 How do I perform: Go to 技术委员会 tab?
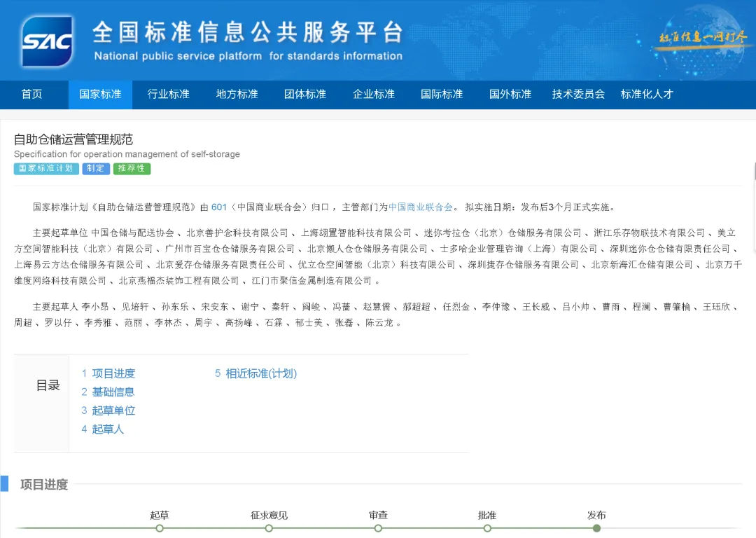point(579,94)
